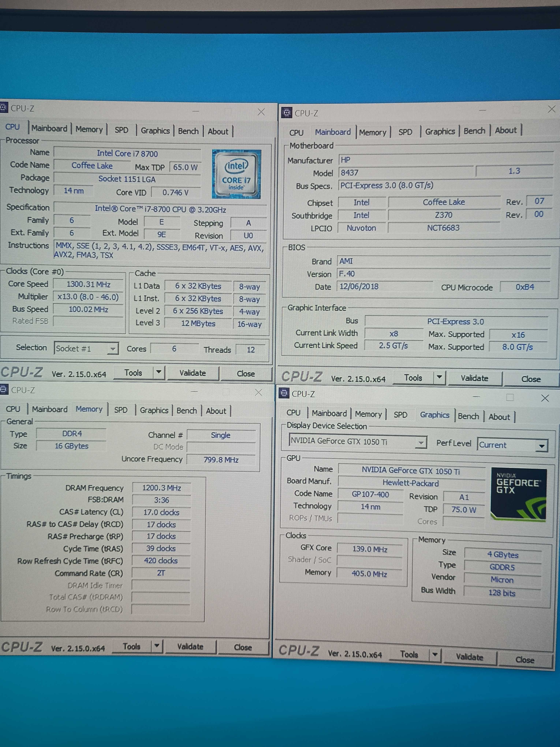This screenshot has height=747, width=560.
Task: Open Memory tab in top-left CPU-Z window
Action: 89,129
